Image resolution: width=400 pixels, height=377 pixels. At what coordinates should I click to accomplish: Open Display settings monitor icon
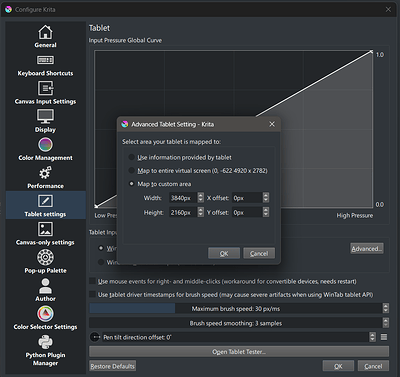45,116
